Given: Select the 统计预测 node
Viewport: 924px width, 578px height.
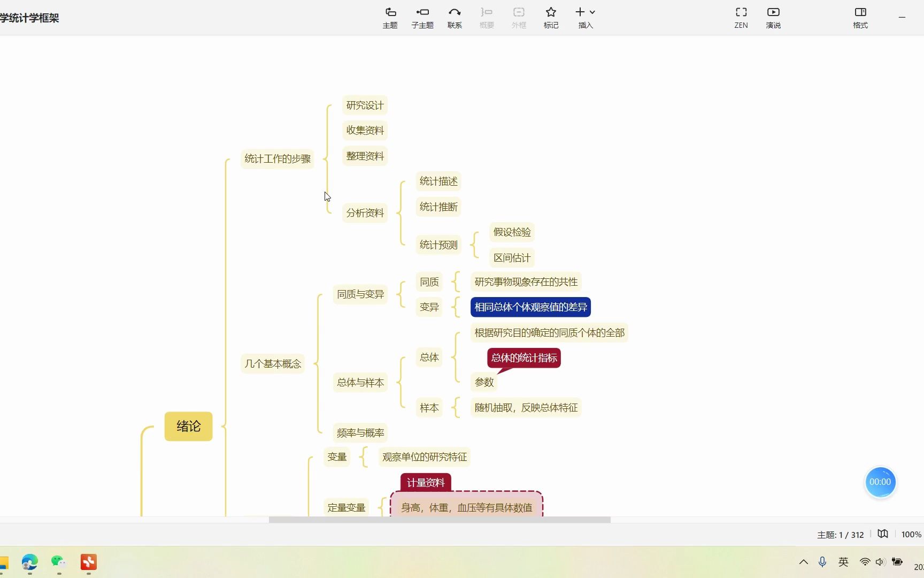Looking at the screenshot, I should (438, 245).
